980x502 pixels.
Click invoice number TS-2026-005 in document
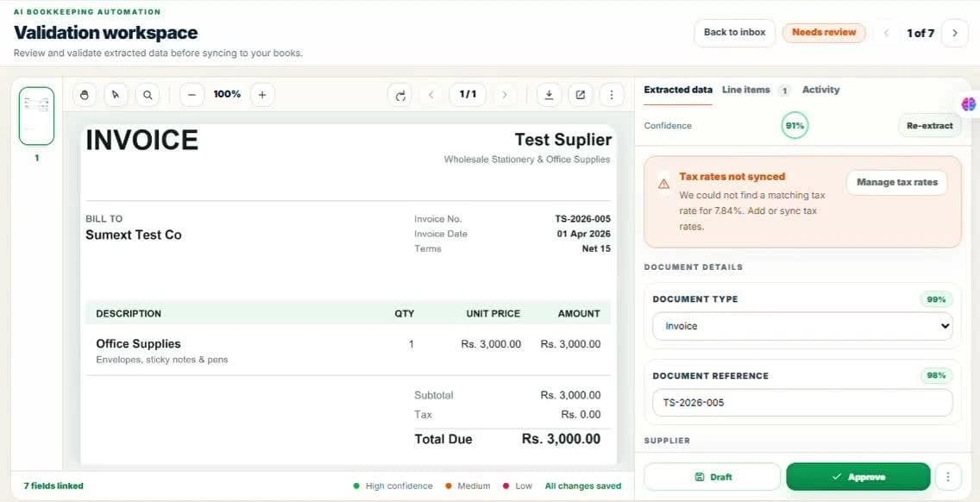582,219
